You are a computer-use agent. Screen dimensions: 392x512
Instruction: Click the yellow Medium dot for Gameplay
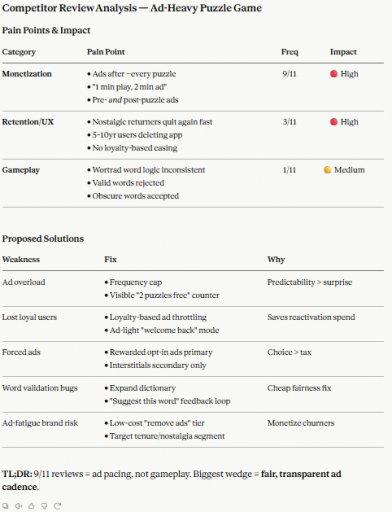(327, 170)
